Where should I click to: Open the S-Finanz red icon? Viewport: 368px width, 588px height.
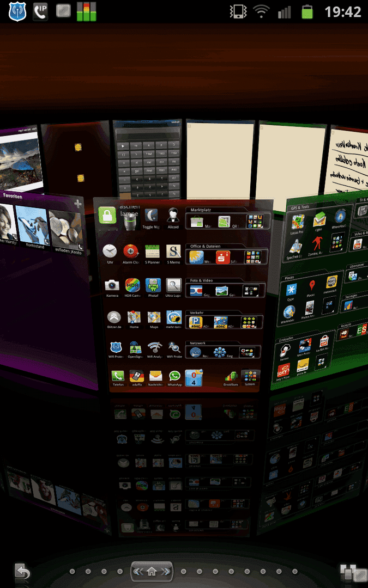[x=222, y=257]
